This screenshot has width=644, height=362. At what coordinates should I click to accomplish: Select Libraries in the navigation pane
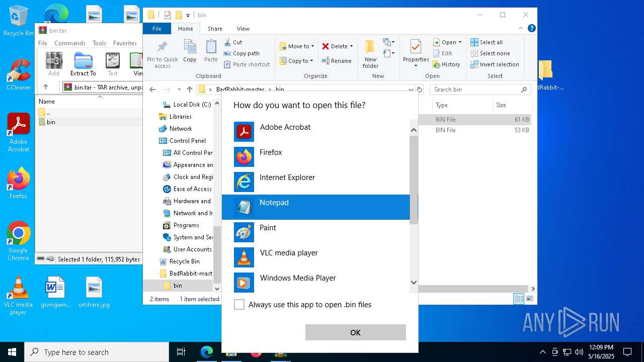pos(180,117)
